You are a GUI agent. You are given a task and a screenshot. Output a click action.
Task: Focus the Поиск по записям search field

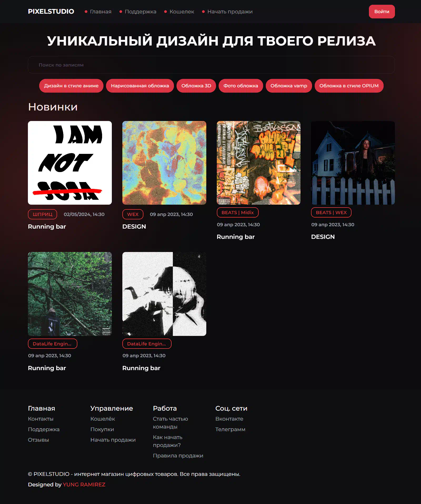coord(211,65)
